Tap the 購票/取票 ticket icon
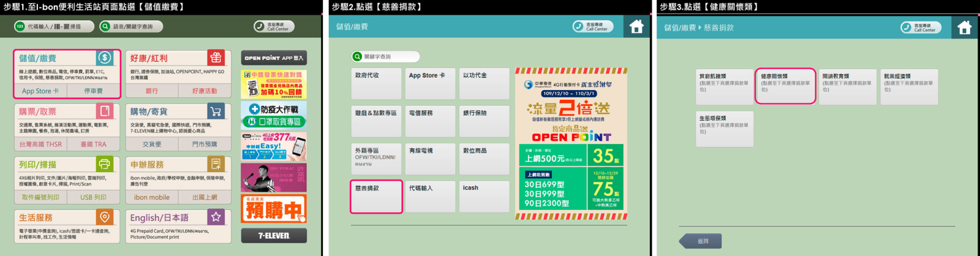 105,111
